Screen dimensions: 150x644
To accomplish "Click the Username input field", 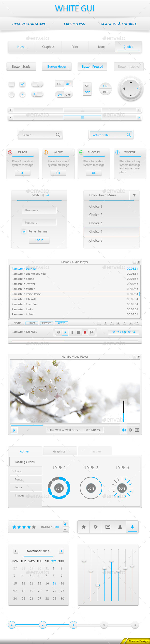I will point(39,210).
